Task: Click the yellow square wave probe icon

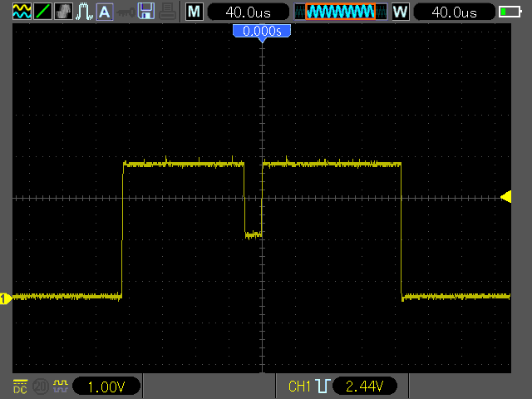Action: (x=61, y=386)
